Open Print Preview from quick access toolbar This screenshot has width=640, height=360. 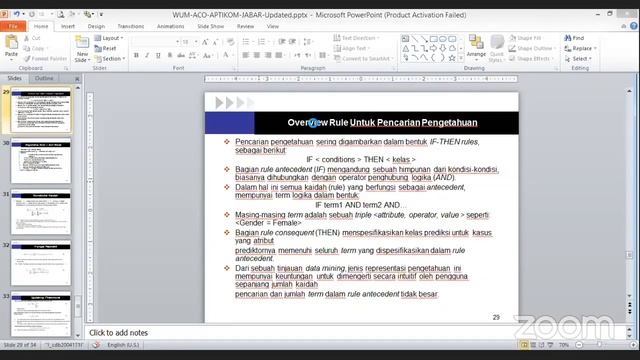pyautogui.click(x=60, y=14)
